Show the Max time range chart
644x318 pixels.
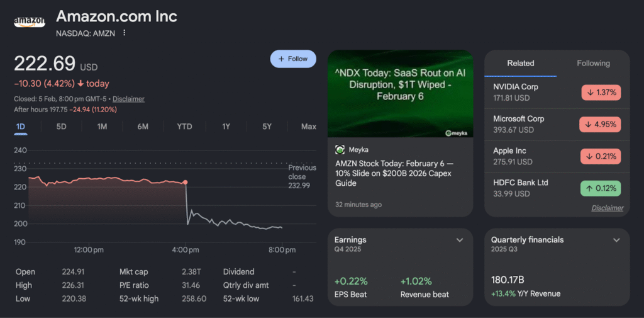(x=308, y=127)
